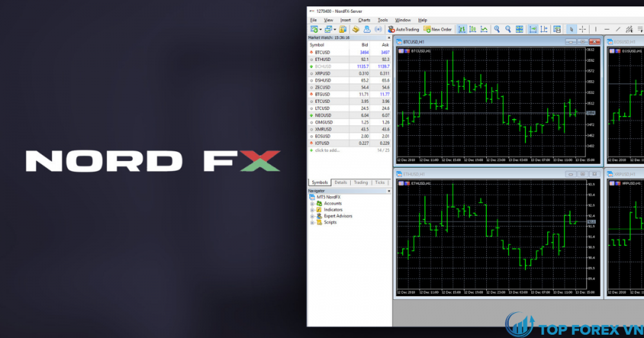Open the New Order dialog

tap(438, 29)
